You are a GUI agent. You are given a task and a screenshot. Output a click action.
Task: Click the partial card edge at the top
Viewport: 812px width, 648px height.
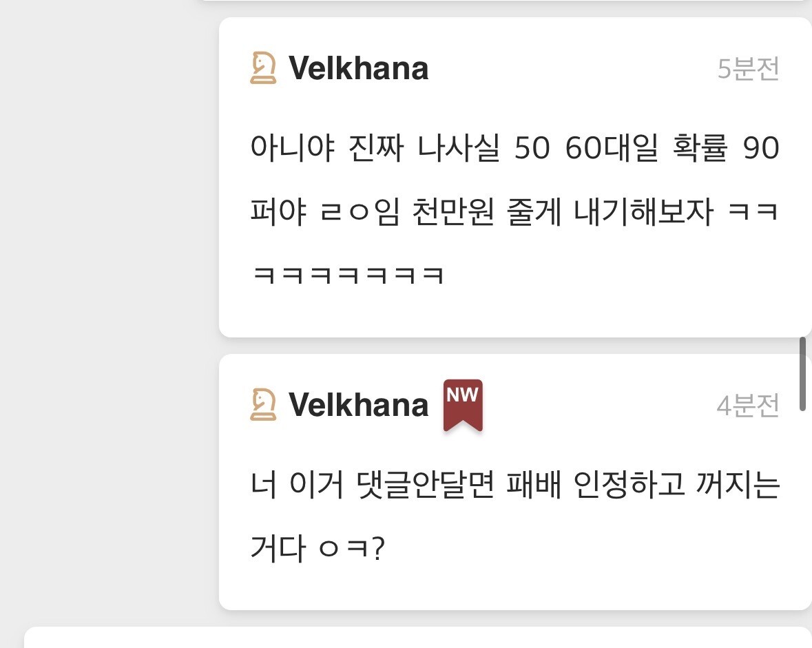tap(506, 1)
